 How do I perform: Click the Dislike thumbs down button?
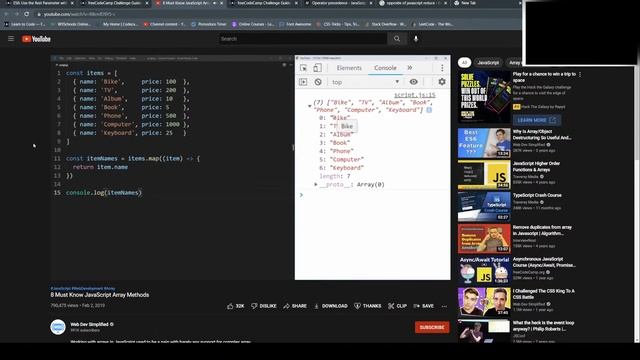point(264,306)
